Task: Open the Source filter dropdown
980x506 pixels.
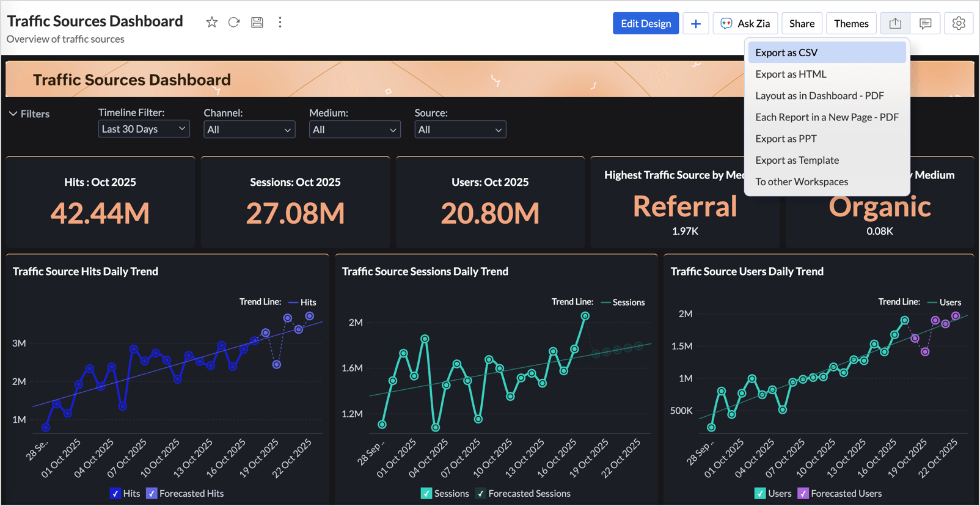Action: coord(459,130)
